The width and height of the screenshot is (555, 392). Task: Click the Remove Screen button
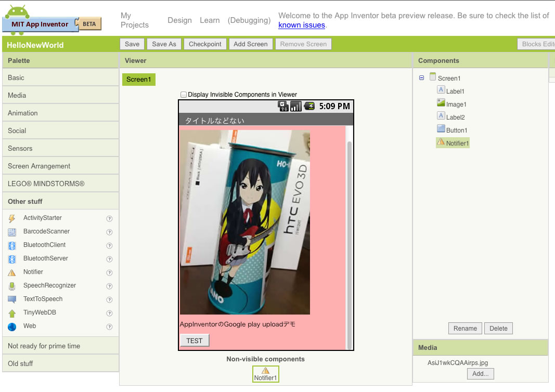tap(303, 44)
